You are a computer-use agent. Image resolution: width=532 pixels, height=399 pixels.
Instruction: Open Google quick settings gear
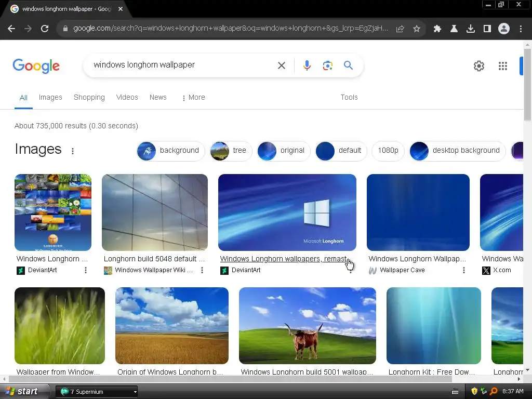click(478, 66)
